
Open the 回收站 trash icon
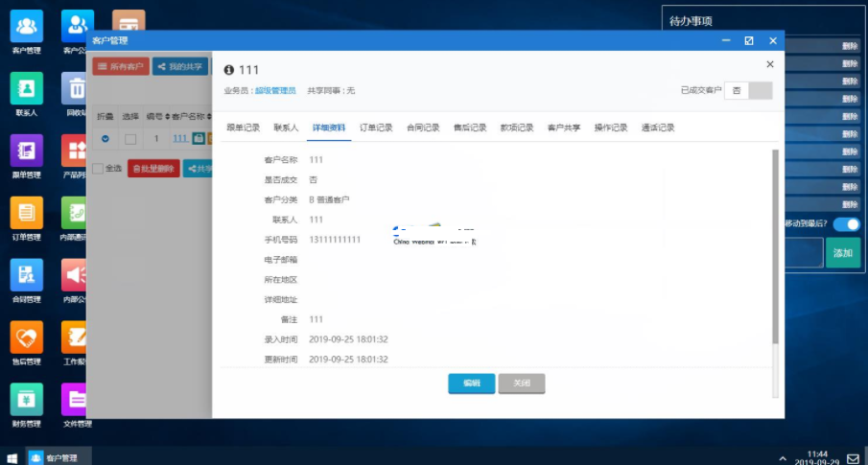coord(74,88)
